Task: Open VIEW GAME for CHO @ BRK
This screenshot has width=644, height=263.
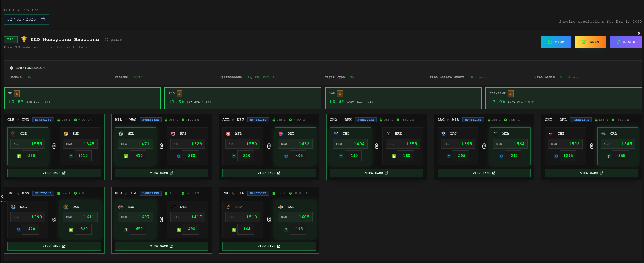Action: [x=377, y=173]
